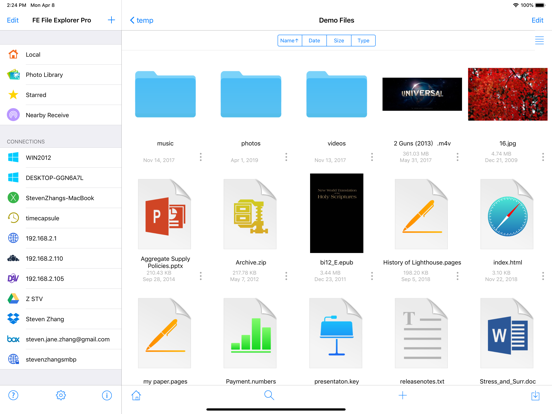Connect to DESKTOP-G0N6A7L share
This screenshot has width=552, height=414.
(61, 178)
